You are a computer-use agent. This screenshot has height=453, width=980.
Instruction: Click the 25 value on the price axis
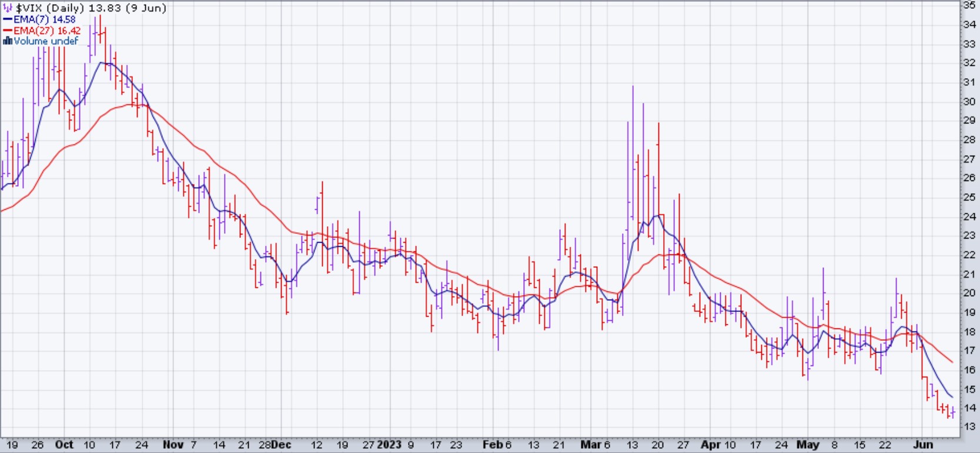coord(969,197)
